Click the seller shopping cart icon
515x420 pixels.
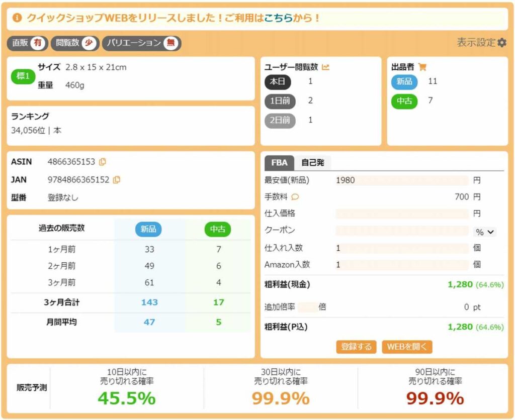[x=422, y=67]
